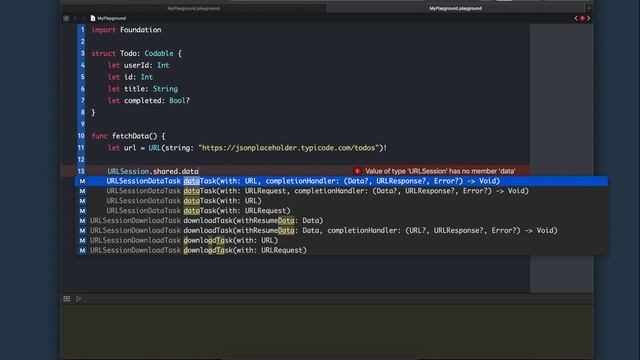Run the playground with the play button
Viewport: 640px width, 360px height.
(x=79, y=299)
